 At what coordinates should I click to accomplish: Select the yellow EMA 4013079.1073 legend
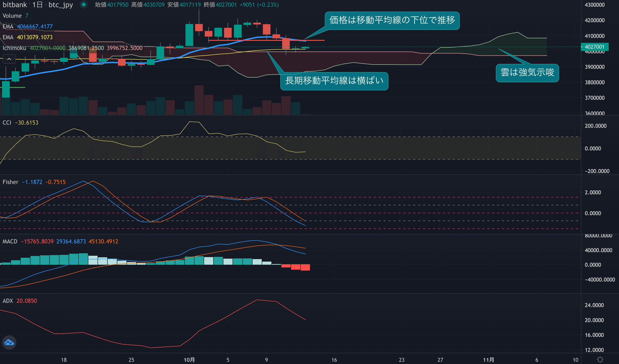coord(28,37)
